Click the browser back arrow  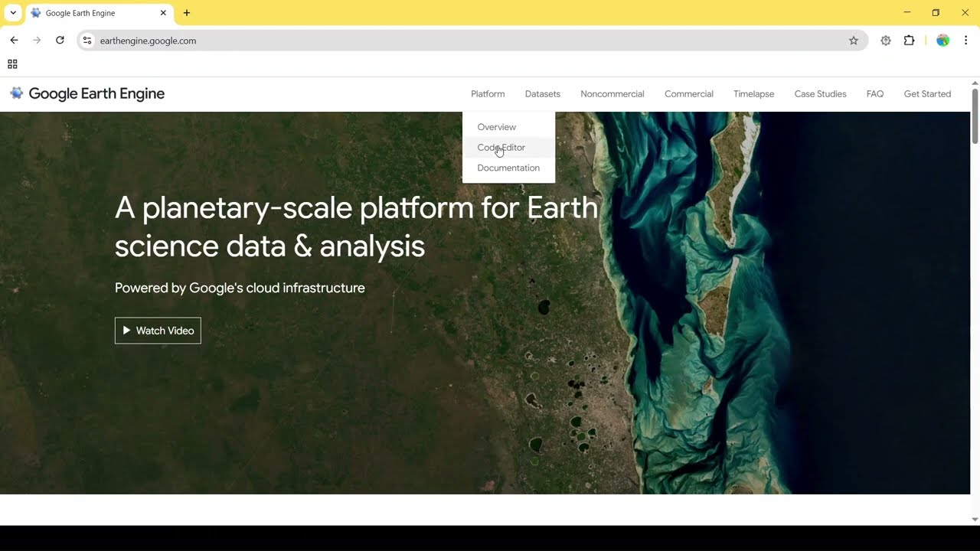[14, 41]
